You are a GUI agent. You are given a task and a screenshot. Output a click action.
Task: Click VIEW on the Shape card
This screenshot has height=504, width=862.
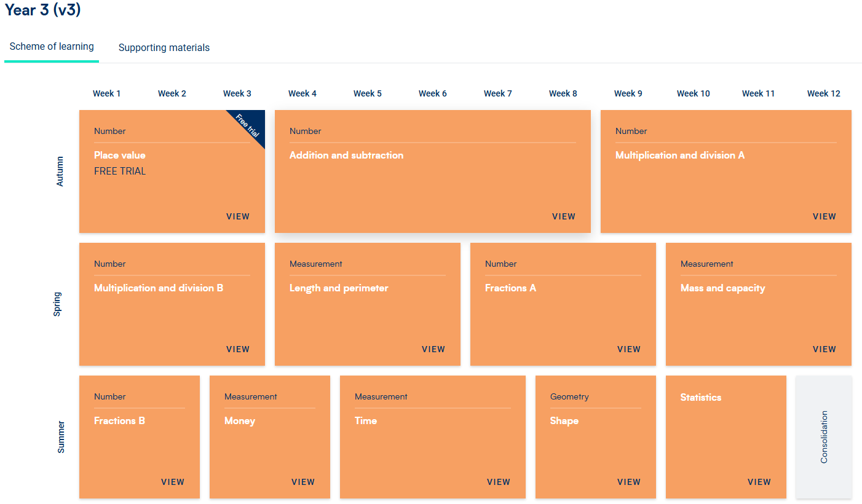628,482
